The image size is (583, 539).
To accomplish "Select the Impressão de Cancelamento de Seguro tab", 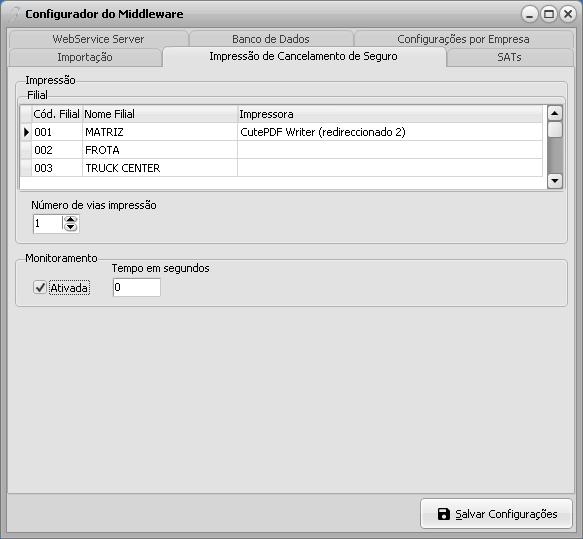I will pos(303,57).
